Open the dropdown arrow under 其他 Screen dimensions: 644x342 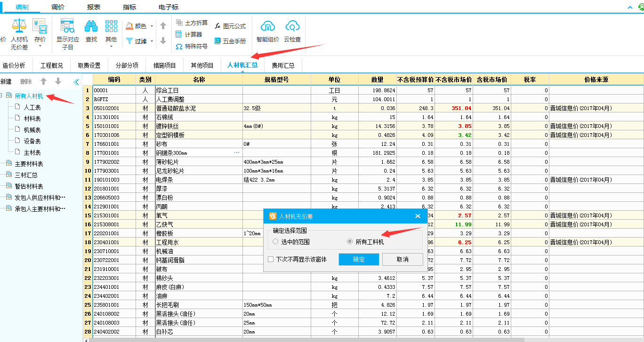click(x=111, y=46)
